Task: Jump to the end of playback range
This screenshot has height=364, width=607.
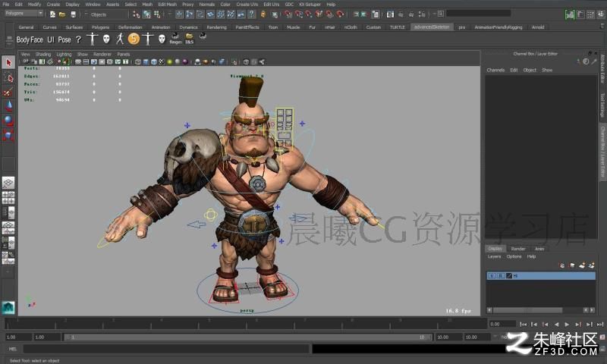Action: pyautogui.click(x=599, y=324)
